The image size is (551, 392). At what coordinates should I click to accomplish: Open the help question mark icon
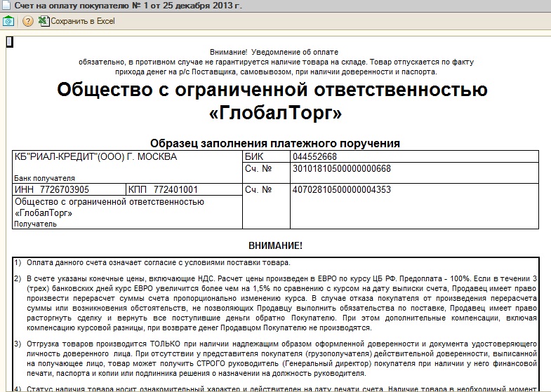28,22
